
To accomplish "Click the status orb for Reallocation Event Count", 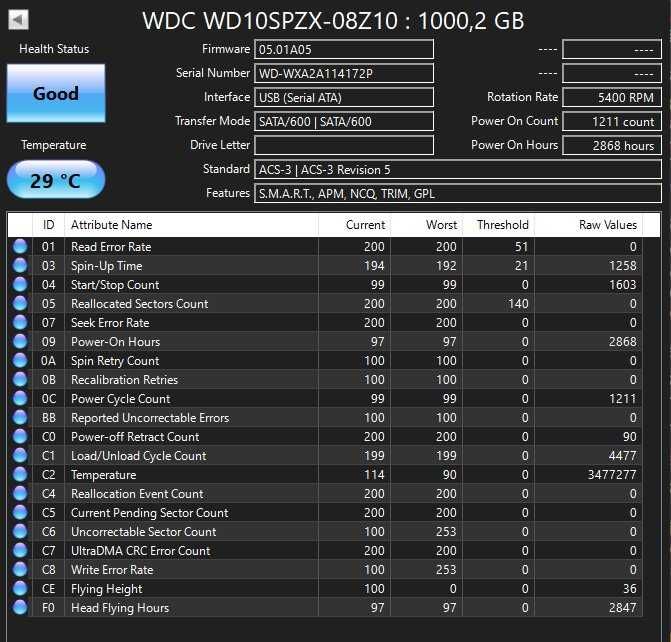I will pyautogui.click(x=20, y=493).
